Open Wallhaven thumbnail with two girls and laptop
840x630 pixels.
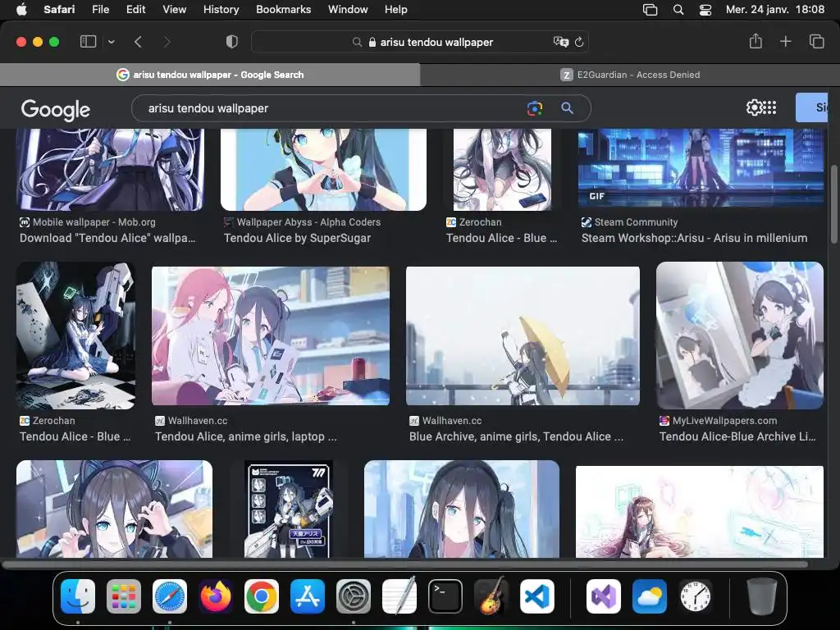271,336
